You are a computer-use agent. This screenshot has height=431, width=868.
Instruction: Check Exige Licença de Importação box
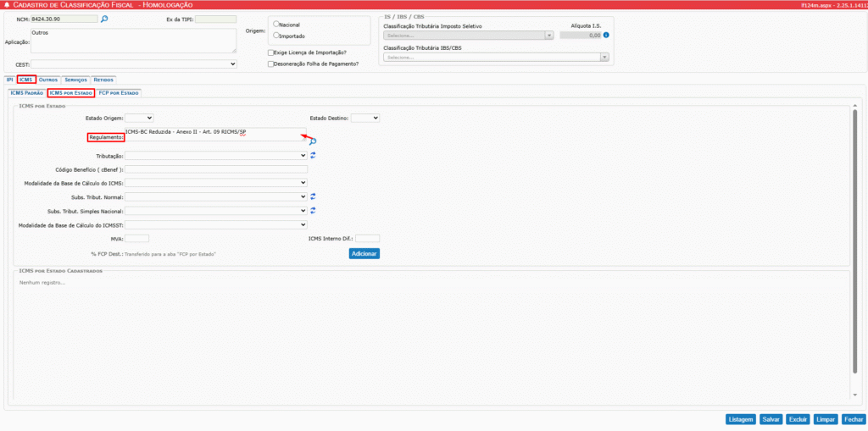coord(270,52)
